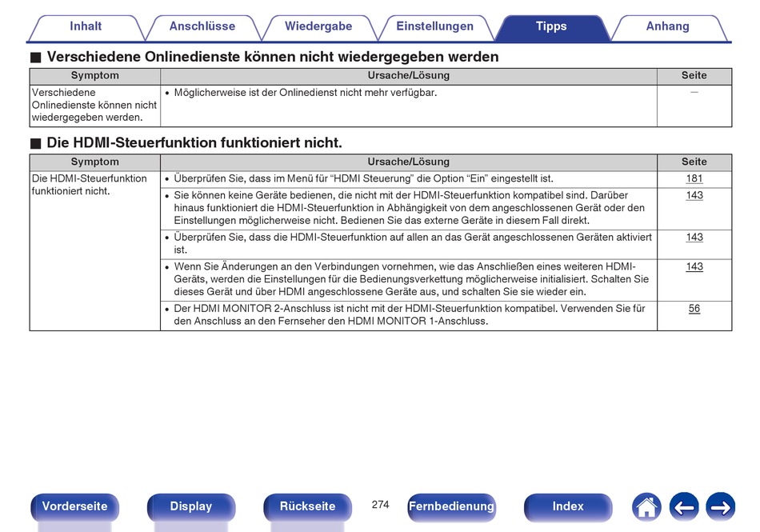Click 'Seite' header in HDMI table
Screen dimensions: 760x532
(x=694, y=162)
